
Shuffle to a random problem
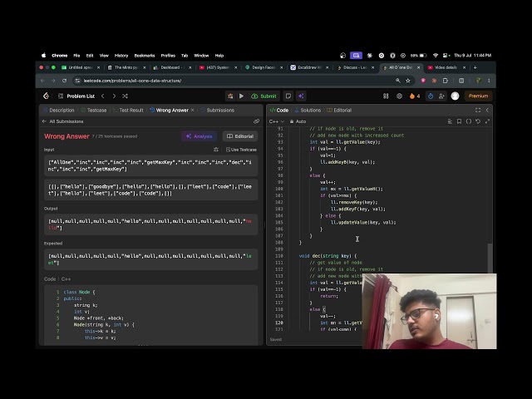(x=125, y=96)
